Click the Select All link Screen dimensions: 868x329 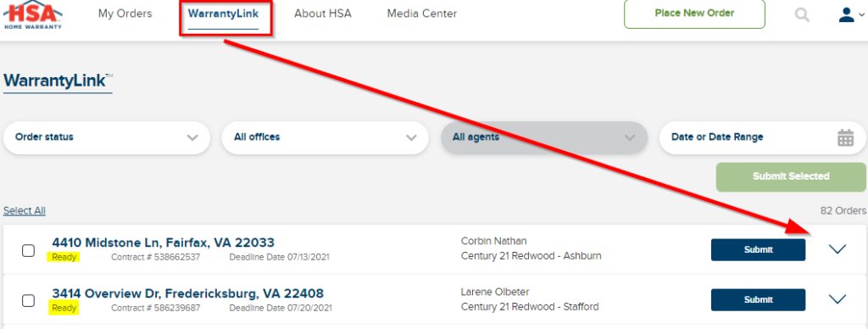[25, 211]
